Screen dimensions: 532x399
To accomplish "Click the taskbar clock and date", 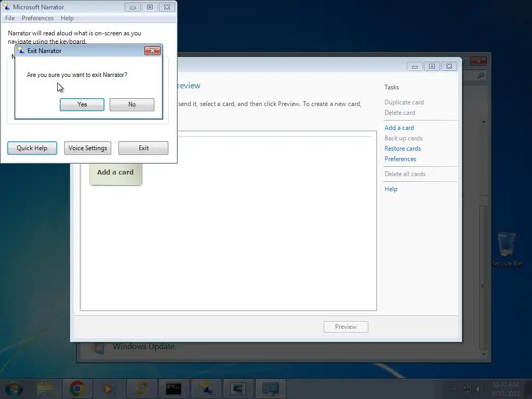I will click(x=506, y=389).
